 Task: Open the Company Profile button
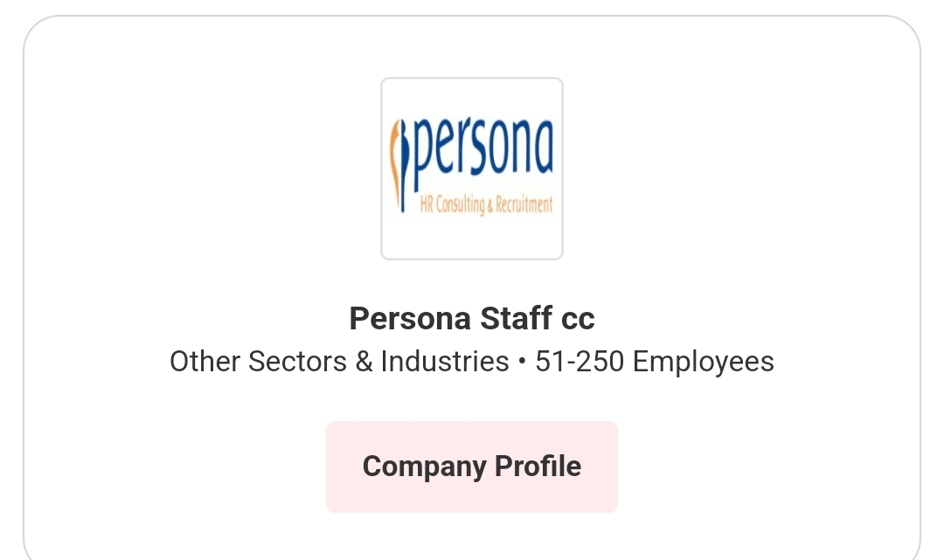pyautogui.click(x=472, y=467)
